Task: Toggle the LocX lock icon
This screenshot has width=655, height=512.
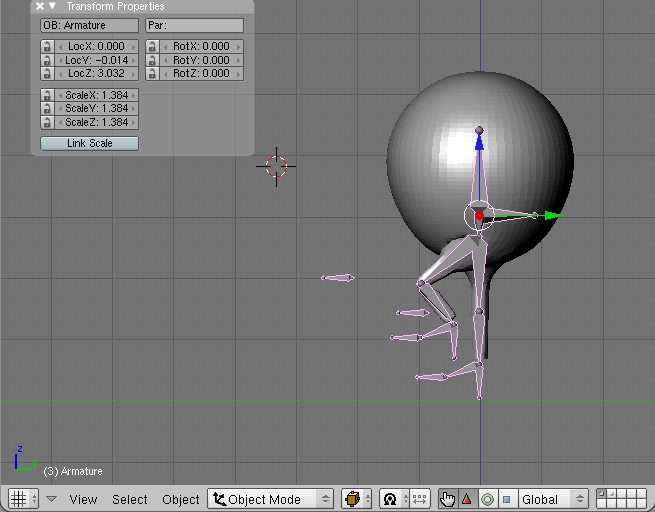Action: [47, 46]
